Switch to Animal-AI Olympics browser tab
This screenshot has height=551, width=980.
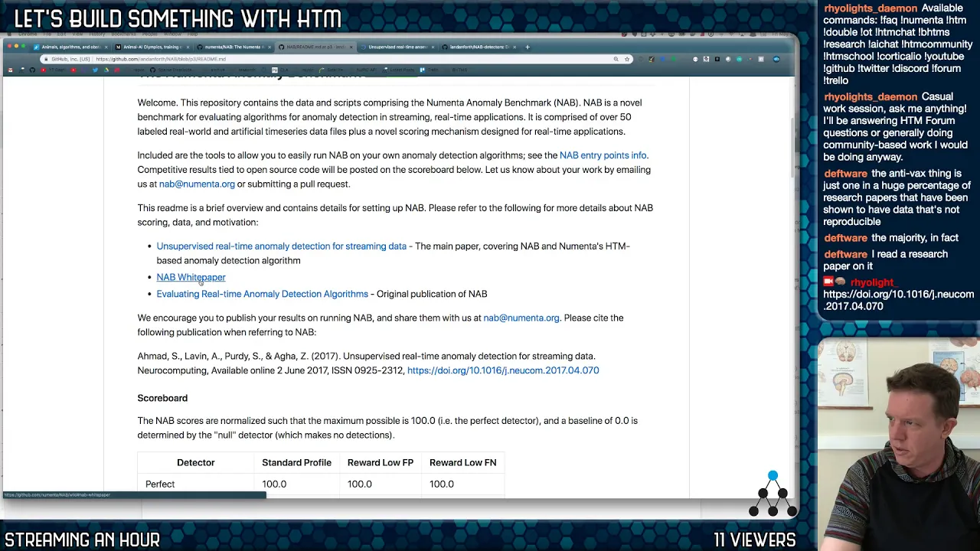(x=152, y=47)
